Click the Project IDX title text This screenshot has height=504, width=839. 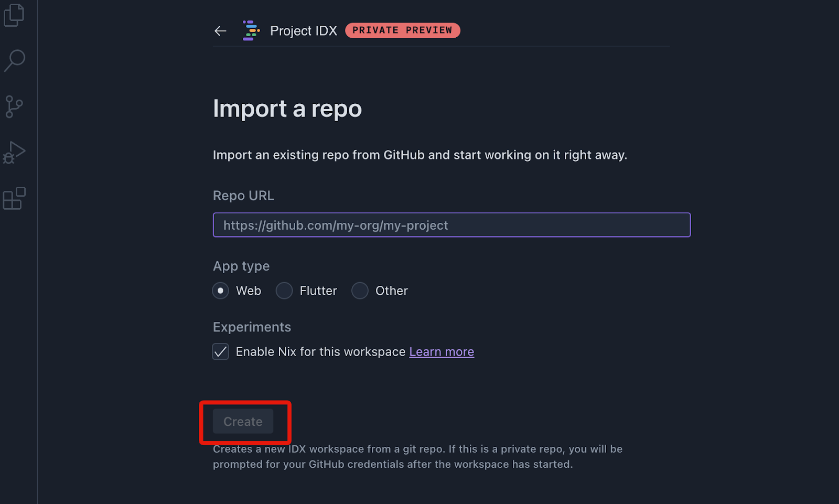(304, 31)
